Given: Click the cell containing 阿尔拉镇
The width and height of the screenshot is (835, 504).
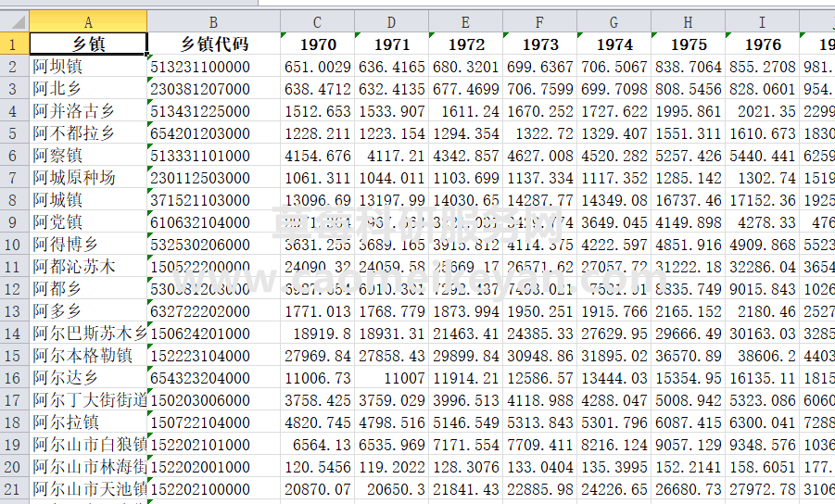Looking at the screenshot, I should pyautogui.click(x=88, y=422).
